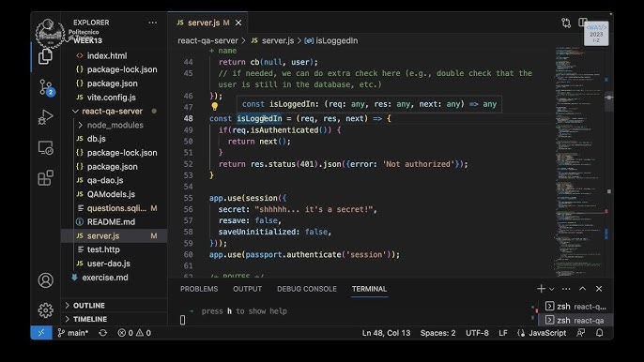644x362 pixels.
Task: Switch to the PROBLEMS tab
Action: 199,289
